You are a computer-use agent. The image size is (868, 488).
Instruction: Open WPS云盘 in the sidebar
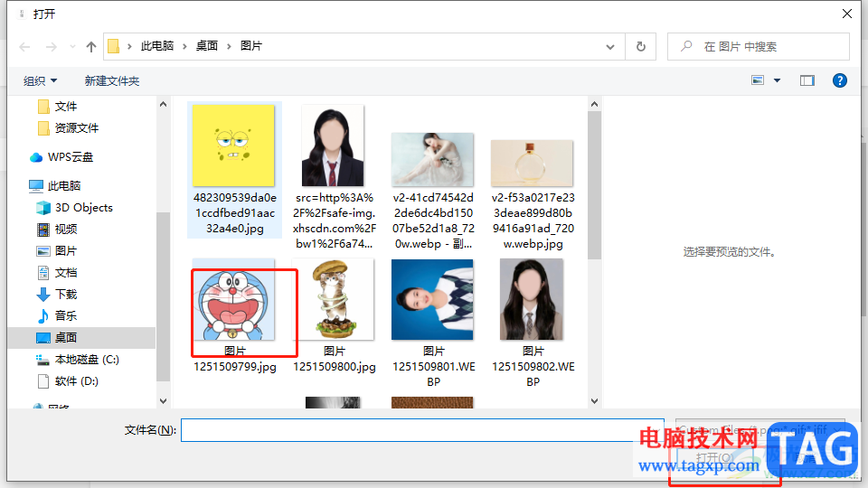(x=61, y=157)
